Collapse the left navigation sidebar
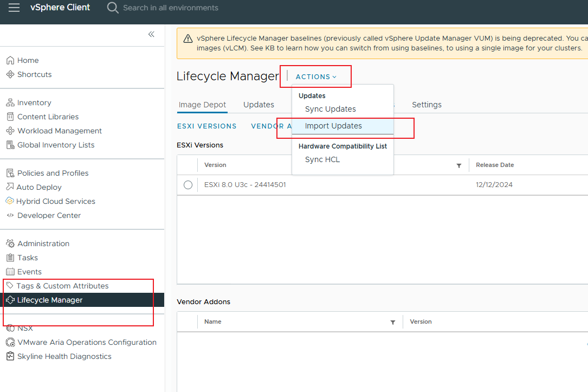The width and height of the screenshot is (588, 392). pos(151,34)
